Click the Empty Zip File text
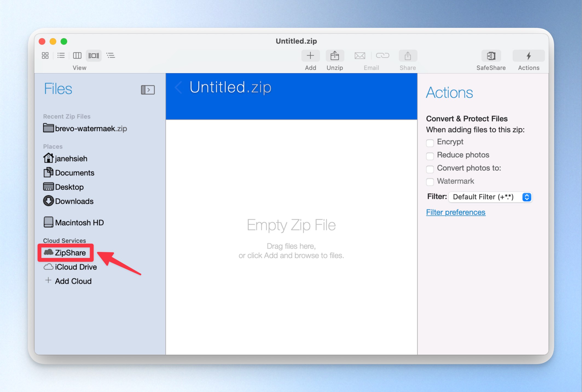This screenshot has height=392, width=582. click(291, 225)
